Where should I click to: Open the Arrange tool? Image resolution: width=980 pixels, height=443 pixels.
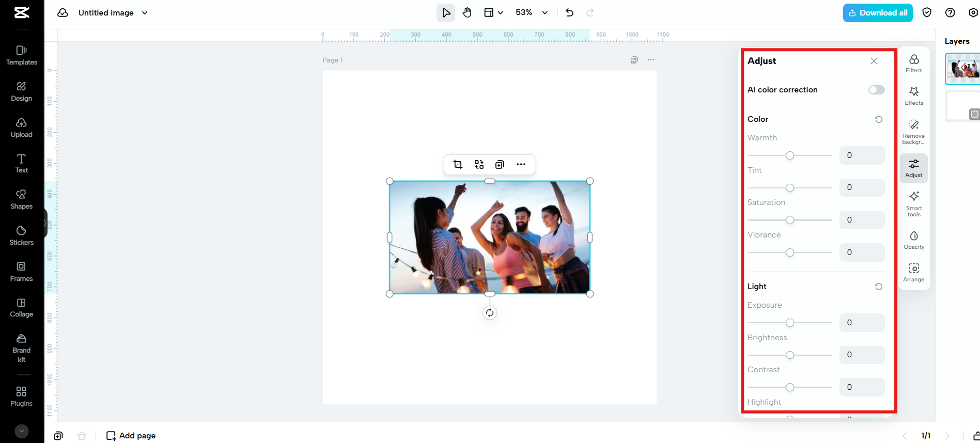[x=914, y=273]
